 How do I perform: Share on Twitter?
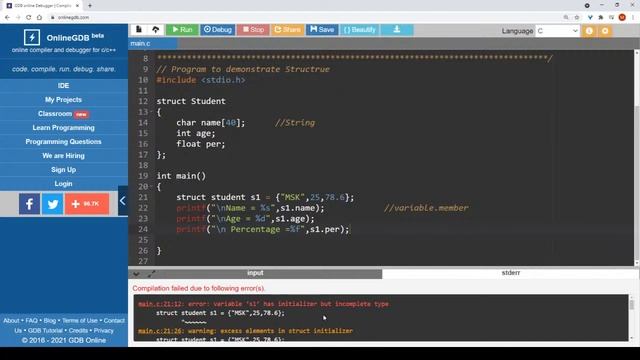click(53, 204)
